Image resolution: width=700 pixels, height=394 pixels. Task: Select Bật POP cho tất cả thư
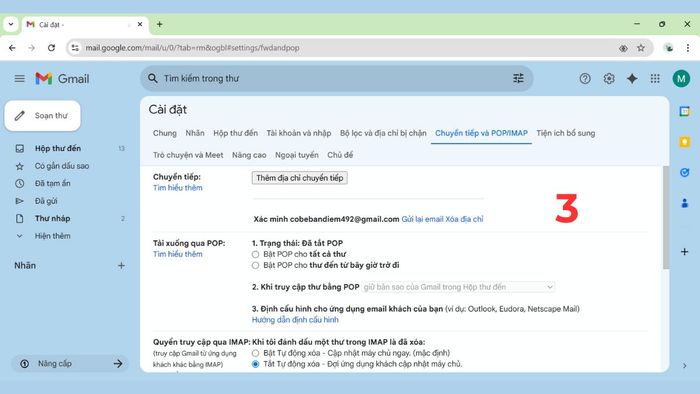[x=255, y=254]
